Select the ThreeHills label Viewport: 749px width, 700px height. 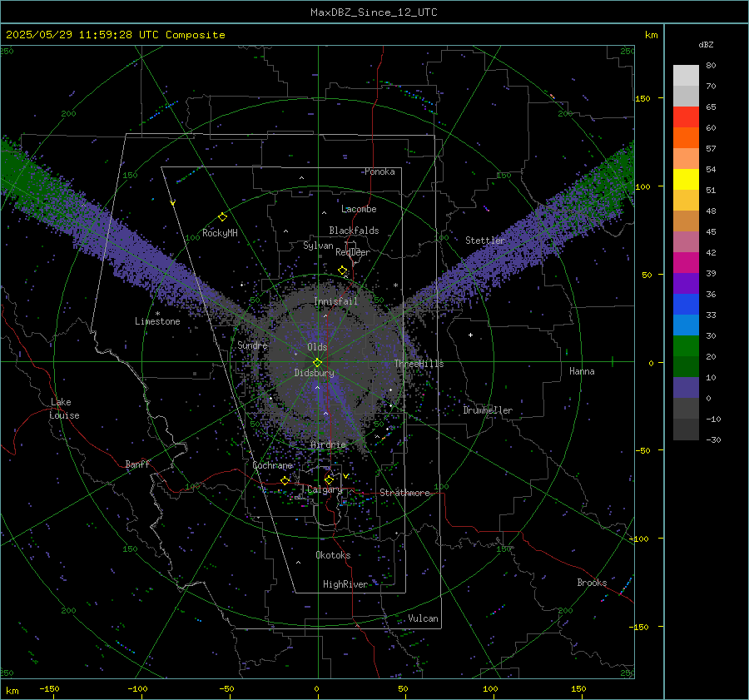pyautogui.click(x=419, y=364)
